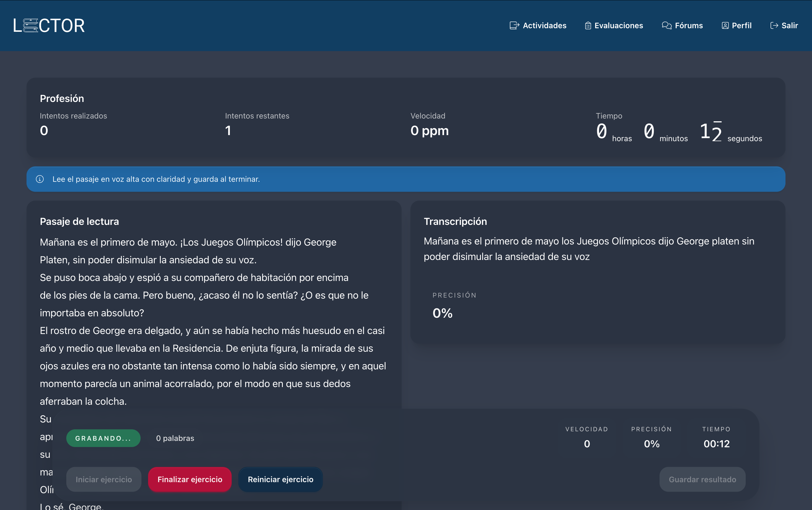Click the '0 palabras' counter text
This screenshot has width=812, height=510.
pyautogui.click(x=175, y=438)
